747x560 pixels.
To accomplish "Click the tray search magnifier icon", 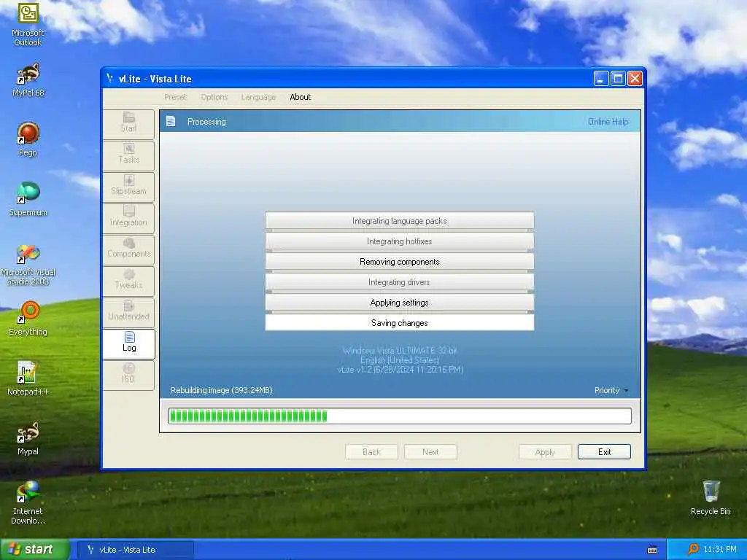I will tap(693, 550).
